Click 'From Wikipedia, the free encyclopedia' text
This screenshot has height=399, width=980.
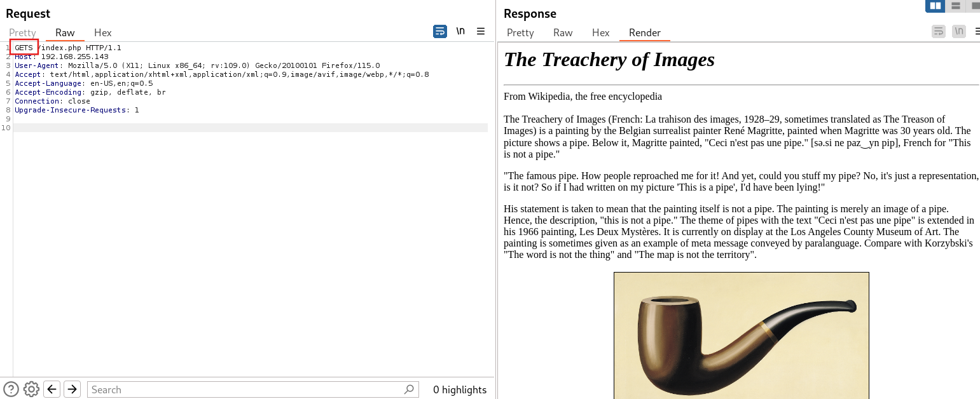click(x=583, y=97)
